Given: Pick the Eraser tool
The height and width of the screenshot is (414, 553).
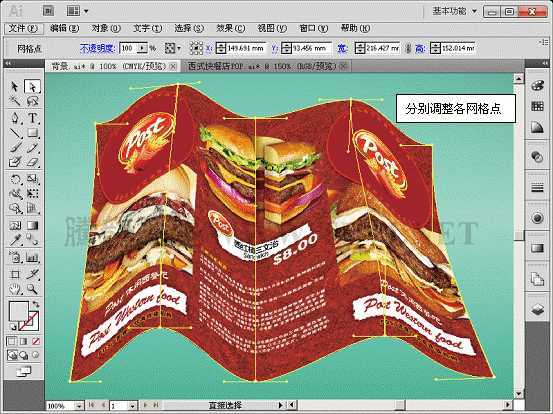Looking at the screenshot, I should [x=32, y=163].
